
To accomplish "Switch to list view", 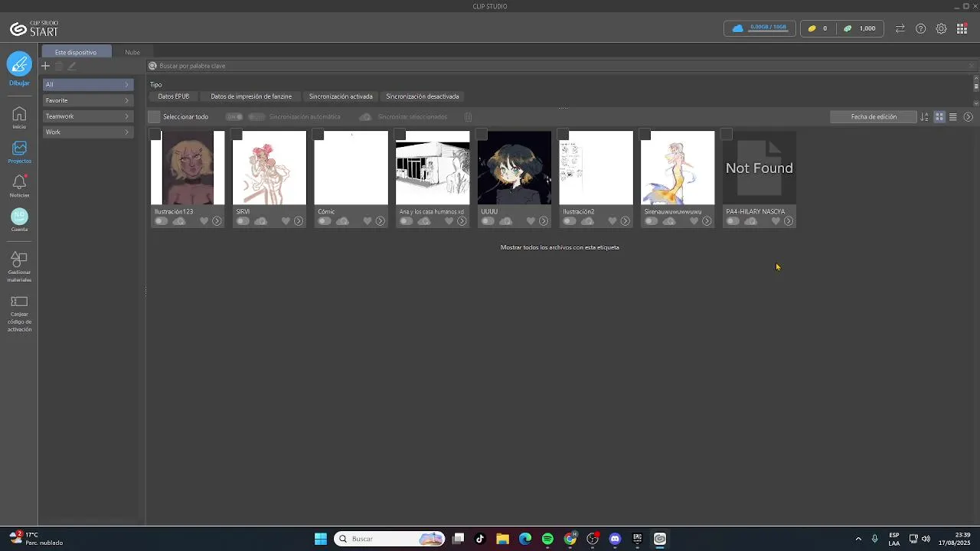I will click(x=953, y=117).
